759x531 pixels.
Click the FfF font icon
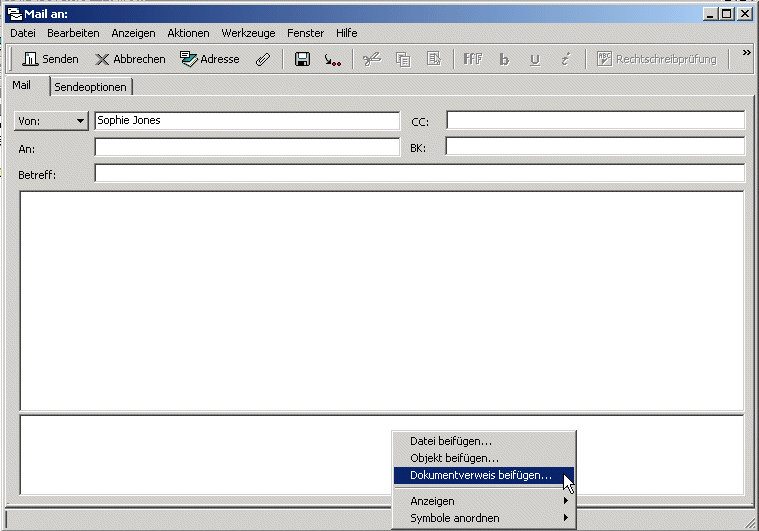pos(473,60)
